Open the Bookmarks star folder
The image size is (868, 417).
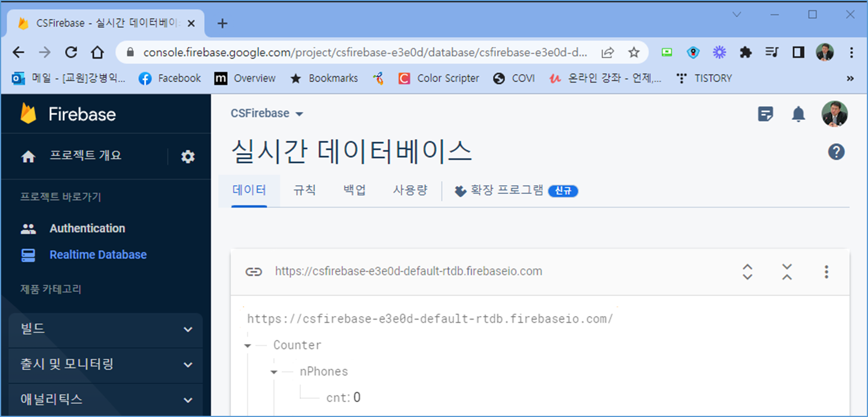click(x=324, y=79)
